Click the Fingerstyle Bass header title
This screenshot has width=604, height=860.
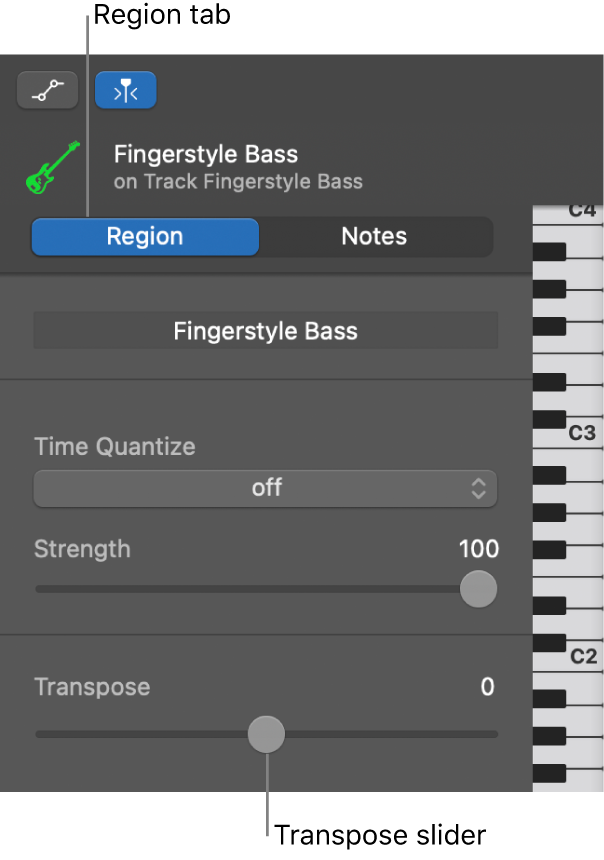(x=205, y=154)
